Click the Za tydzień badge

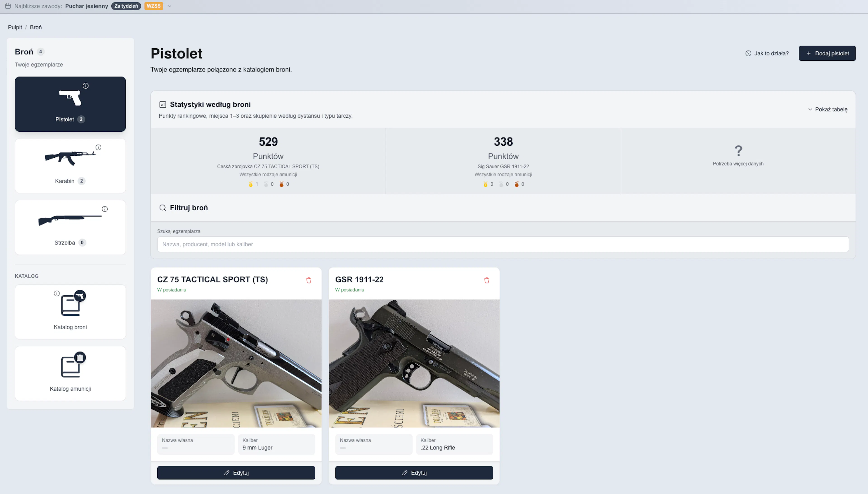[126, 6]
